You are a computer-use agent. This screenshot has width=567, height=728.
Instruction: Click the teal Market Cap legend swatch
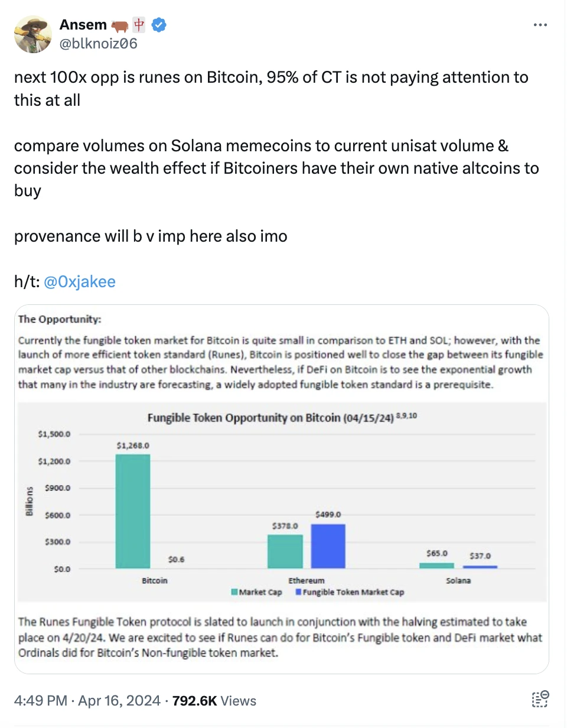coord(235,591)
